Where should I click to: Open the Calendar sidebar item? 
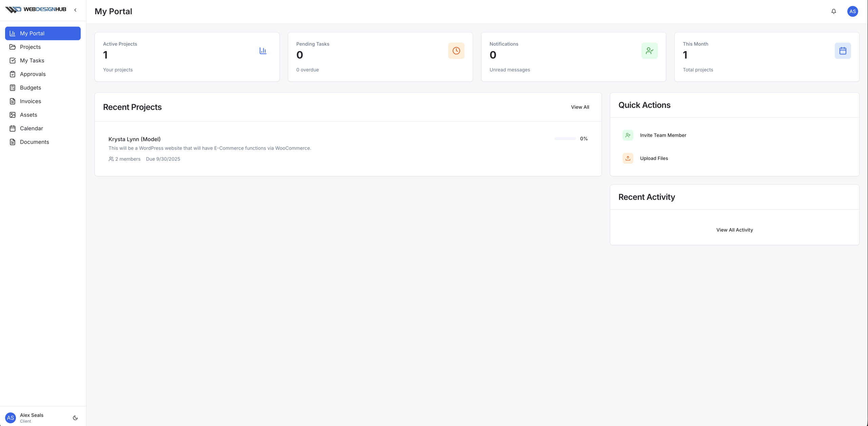click(31, 128)
